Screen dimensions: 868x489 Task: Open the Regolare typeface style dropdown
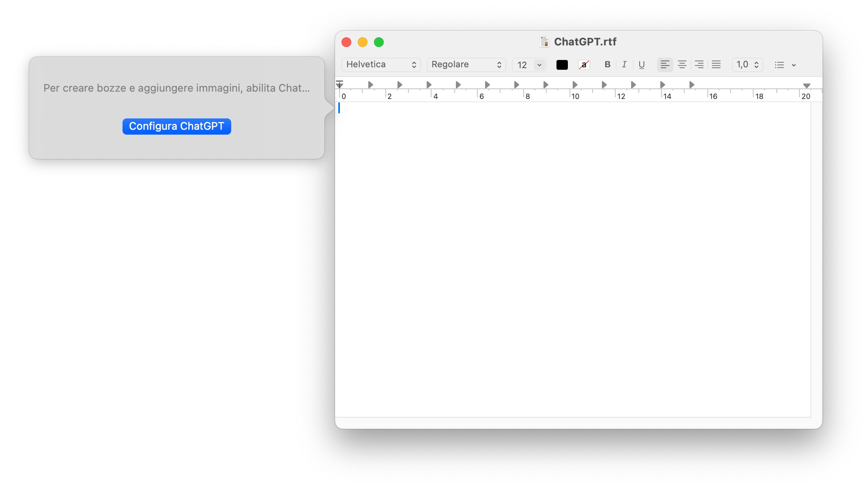(466, 65)
